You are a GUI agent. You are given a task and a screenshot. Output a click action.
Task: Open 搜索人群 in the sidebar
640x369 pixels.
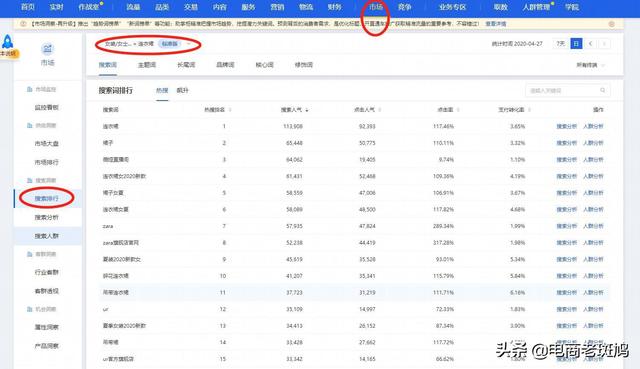(x=47, y=236)
